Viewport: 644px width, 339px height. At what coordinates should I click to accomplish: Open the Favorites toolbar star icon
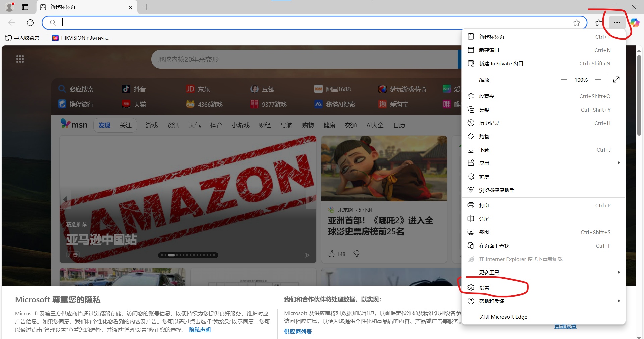pyautogui.click(x=599, y=23)
